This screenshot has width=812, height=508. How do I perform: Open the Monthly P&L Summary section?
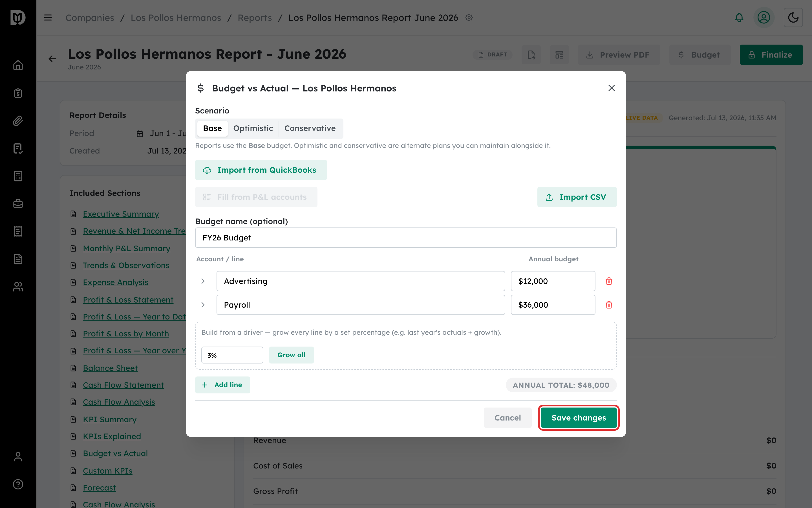(x=127, y=248)
